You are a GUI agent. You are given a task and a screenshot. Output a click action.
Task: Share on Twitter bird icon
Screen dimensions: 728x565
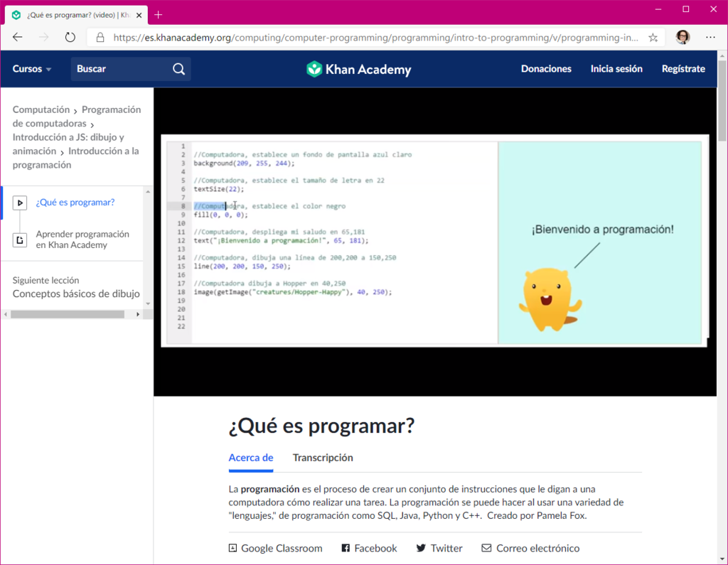coord(421,548)
